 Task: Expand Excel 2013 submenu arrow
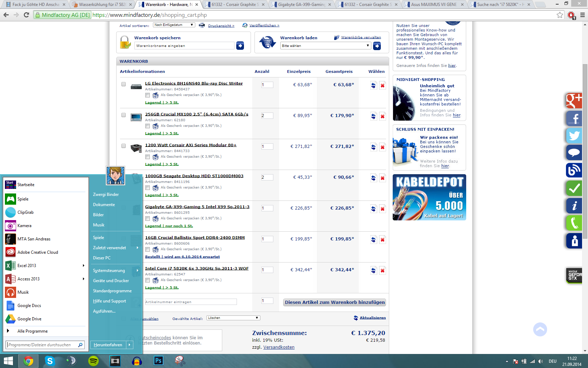[83, 265]
